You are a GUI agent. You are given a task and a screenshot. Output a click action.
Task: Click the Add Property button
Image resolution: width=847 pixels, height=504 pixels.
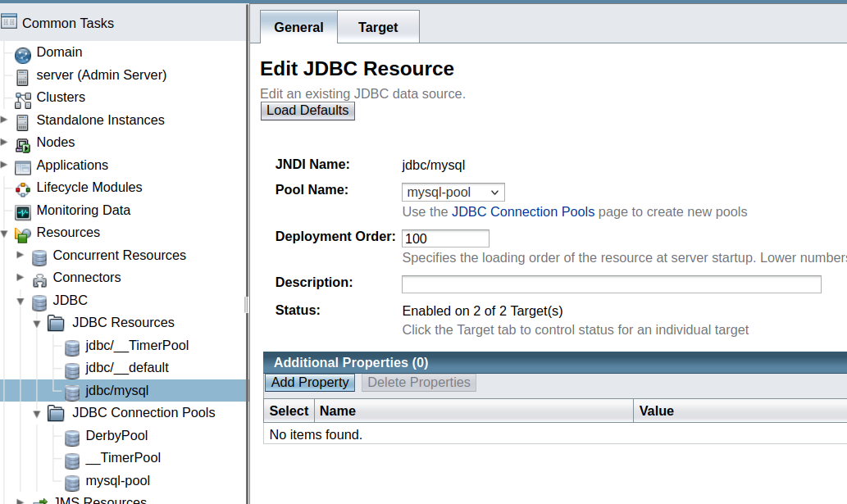point(310,383)
